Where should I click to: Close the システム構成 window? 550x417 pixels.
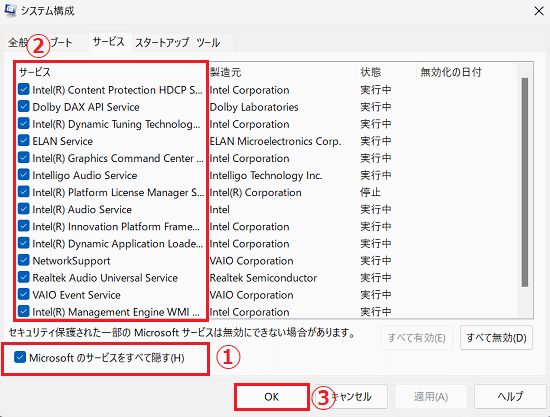[539, 11]
